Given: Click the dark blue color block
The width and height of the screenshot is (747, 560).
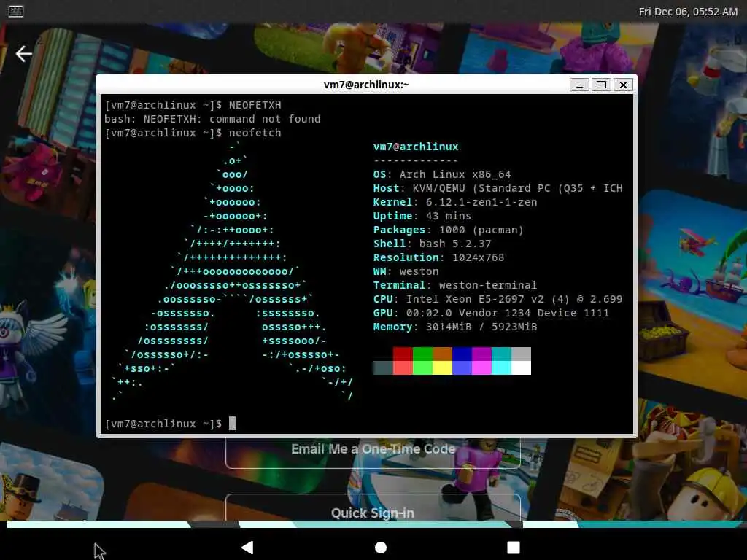Looking at the screenshot, I should tap(462, 354).
